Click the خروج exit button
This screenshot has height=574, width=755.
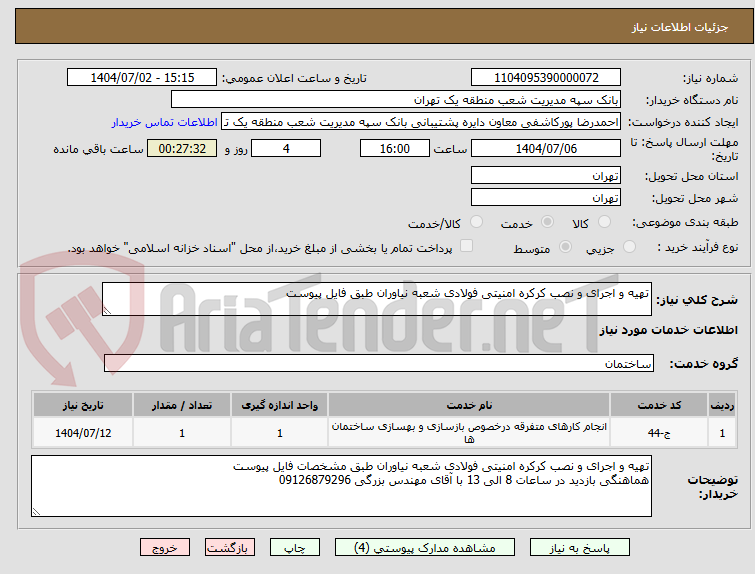[165, 548]
